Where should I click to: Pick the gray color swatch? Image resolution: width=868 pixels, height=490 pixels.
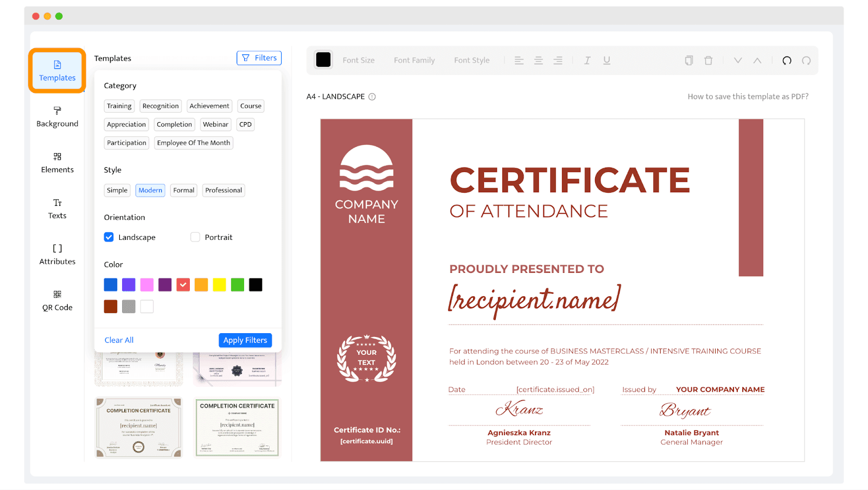click(129, 307)
